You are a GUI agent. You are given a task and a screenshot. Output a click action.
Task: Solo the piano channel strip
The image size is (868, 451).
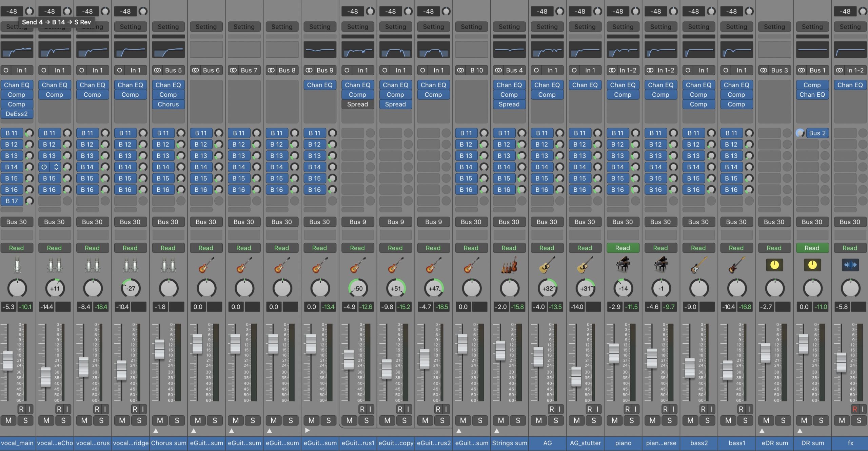point(631,420)
